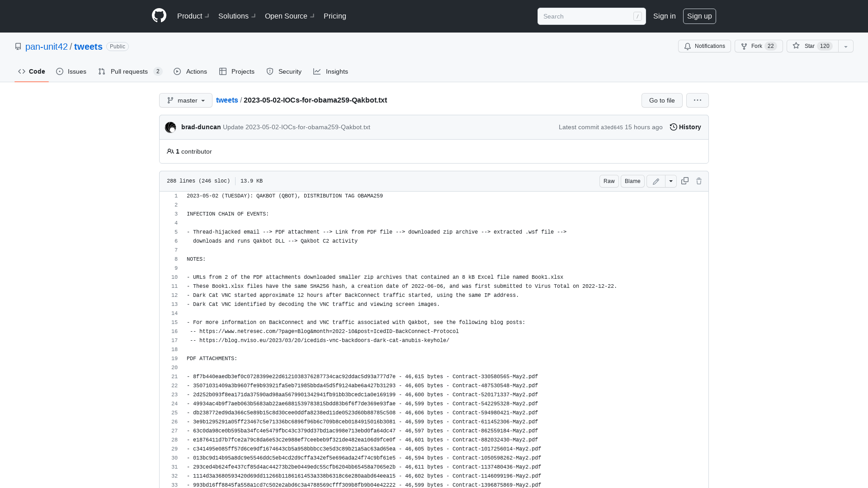This screenshot has width=868, height=488.
Task: Click the netresec.com URL on line 16
Action: [x=329, y=332]
